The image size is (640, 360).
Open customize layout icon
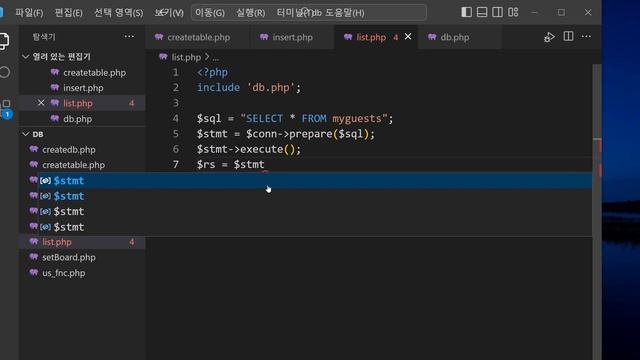[513, 12]
